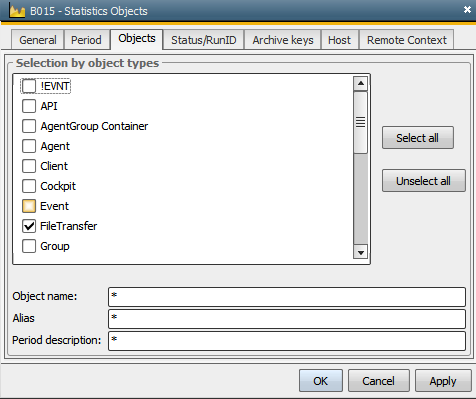
Task: Close the Statistics Objects dialog
Action: pyautogui.click(x=467, y=10)
